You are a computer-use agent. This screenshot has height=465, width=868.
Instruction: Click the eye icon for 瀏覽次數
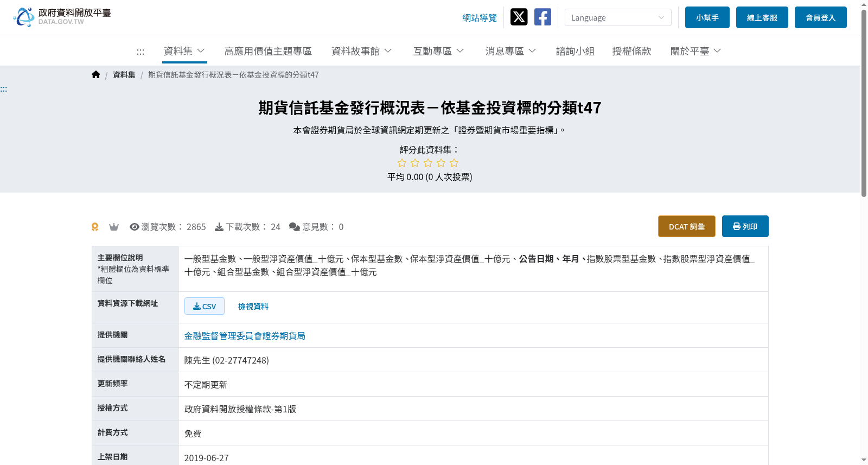135,227
